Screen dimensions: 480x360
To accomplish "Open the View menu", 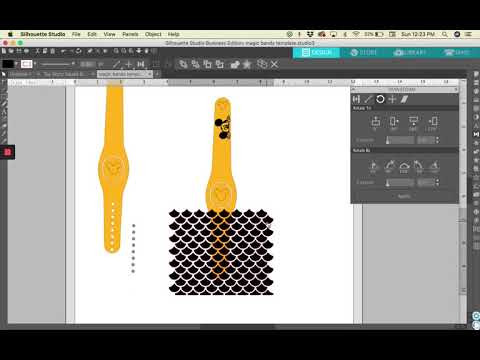I will tap(109, 34).
